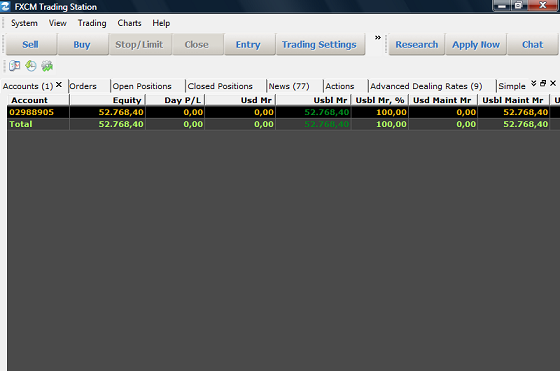Click 100,00 percent in account row
The width and height of the screenshot is (560, 371).
click(x=391, y=112)
